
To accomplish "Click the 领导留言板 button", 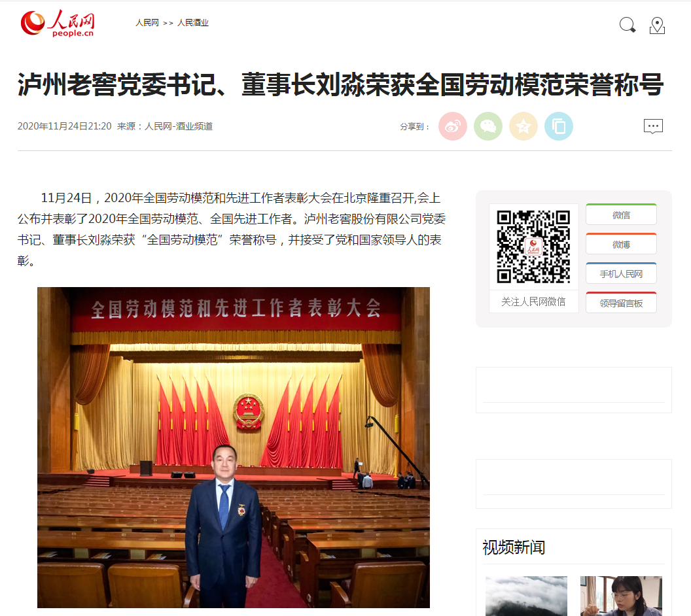I will pos(621,303).
